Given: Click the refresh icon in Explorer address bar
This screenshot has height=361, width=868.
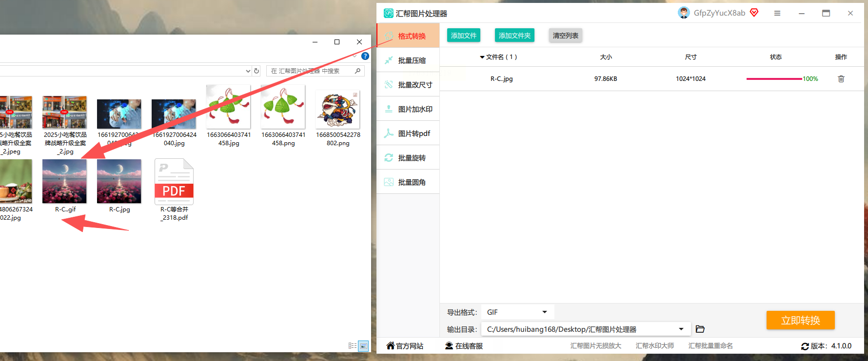Looking at the screenshot, I should (x=256, y=71).
